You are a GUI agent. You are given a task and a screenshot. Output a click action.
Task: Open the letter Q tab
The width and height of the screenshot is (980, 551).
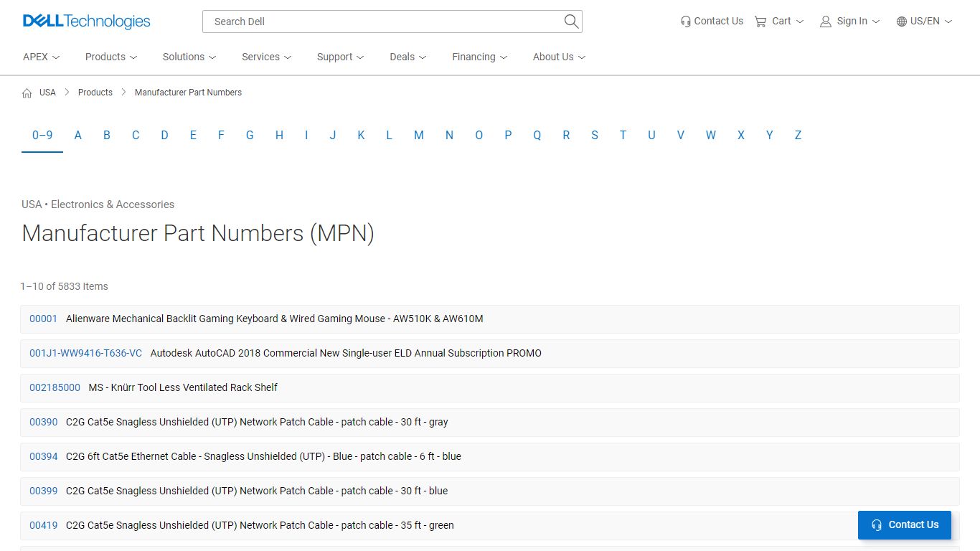pyautogui.click(x=537, y=135)
